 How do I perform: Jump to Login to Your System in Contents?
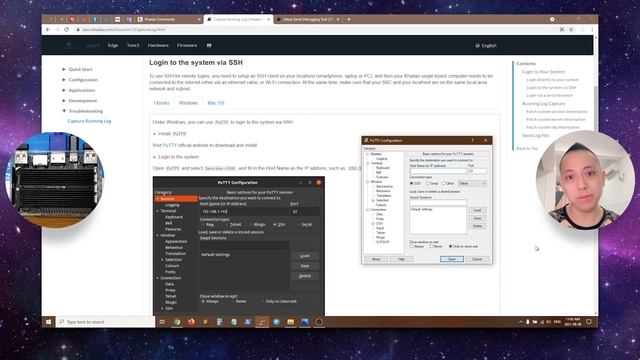(543, 71)
